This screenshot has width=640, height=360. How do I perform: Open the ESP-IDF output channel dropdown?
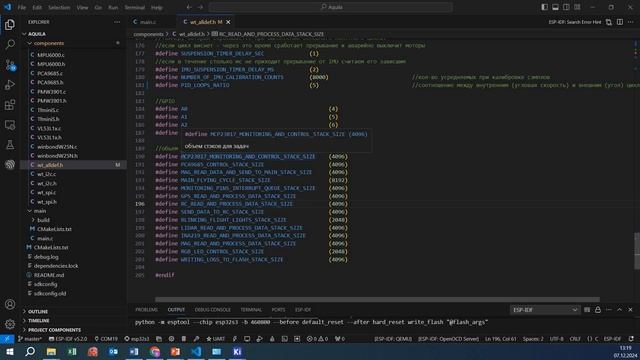545,310
